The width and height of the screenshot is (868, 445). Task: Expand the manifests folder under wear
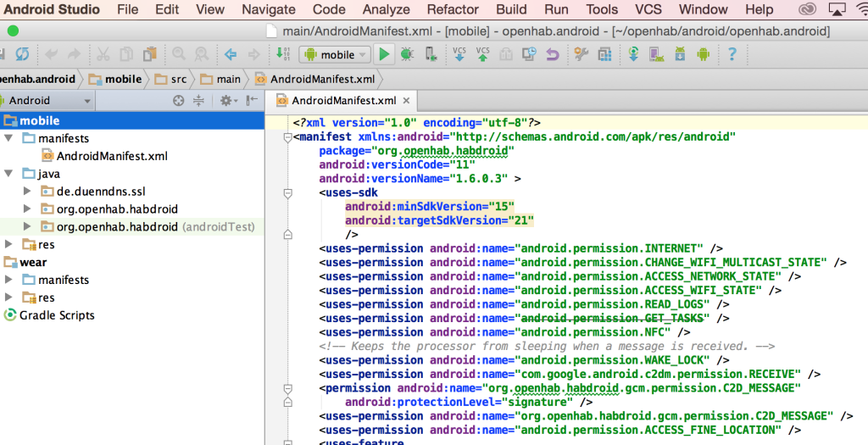pyautogui.click(x=8, y=280)
